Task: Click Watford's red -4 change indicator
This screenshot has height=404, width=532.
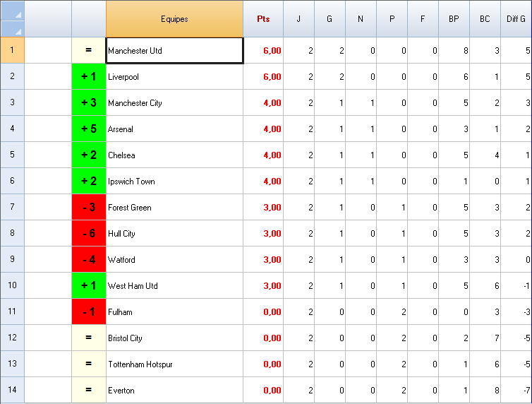Action: tap(89, 260)
